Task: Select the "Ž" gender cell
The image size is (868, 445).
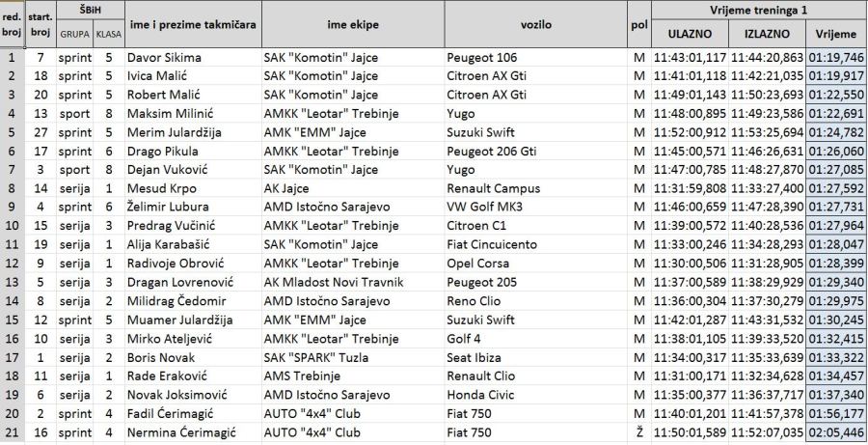Action: click(x=638, y=431)
